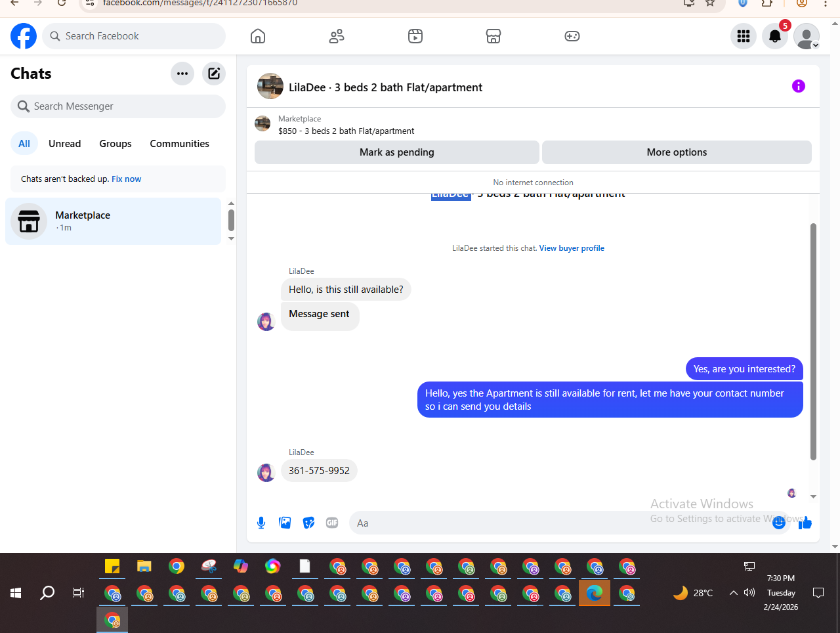Click the LilaDee listing thumbnail in header
840x633 pixels.
click(270, 87)
